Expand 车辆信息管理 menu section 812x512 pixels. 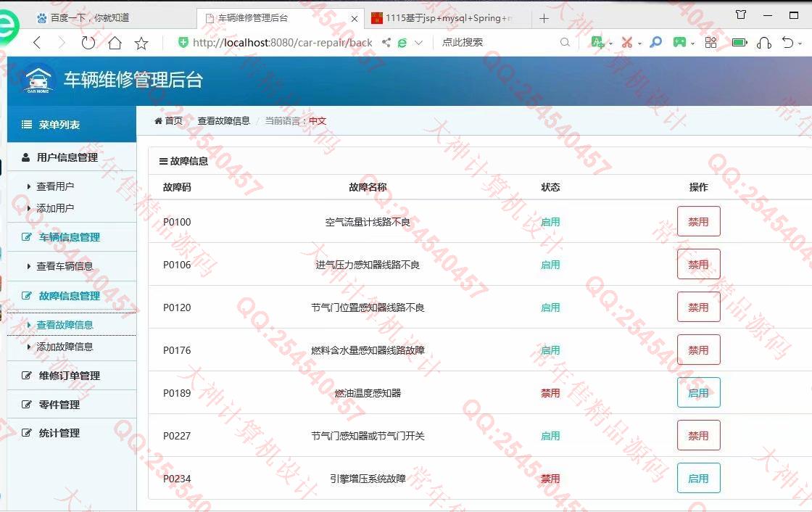(x=72, y=237)
